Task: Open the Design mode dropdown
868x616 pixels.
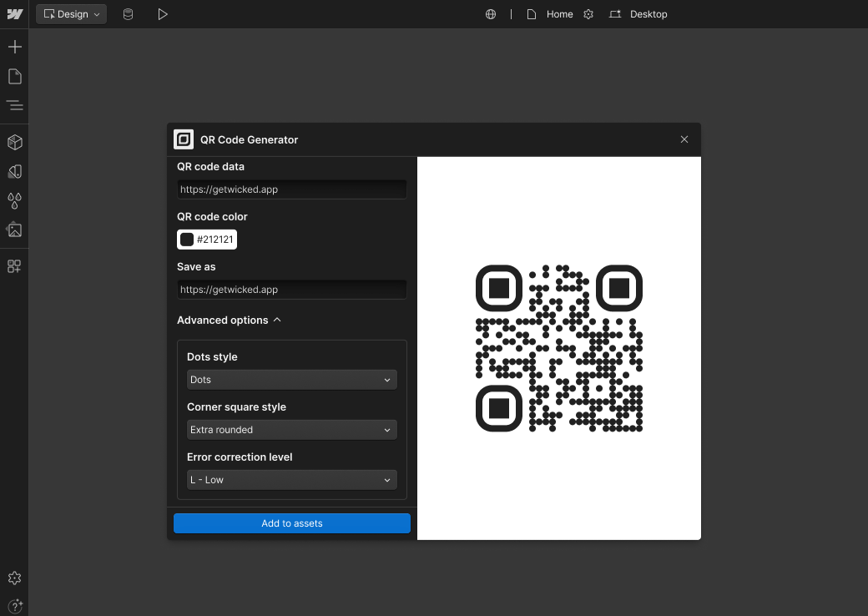Action: [72, 14]
